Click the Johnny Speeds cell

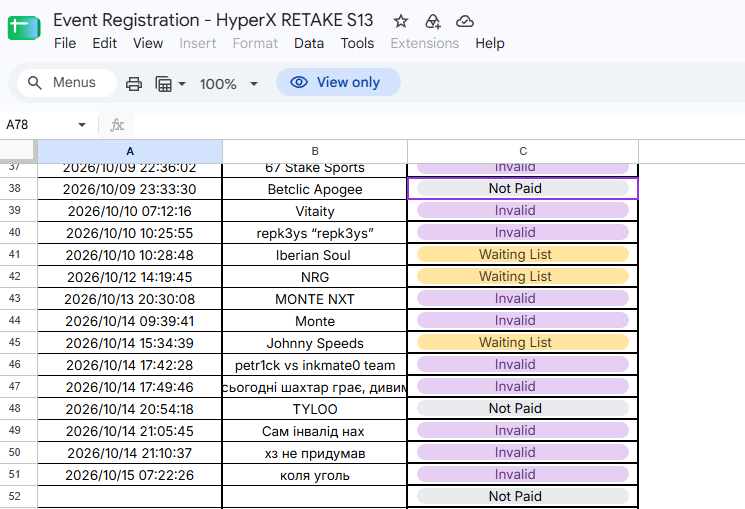[x=315, y=343]
